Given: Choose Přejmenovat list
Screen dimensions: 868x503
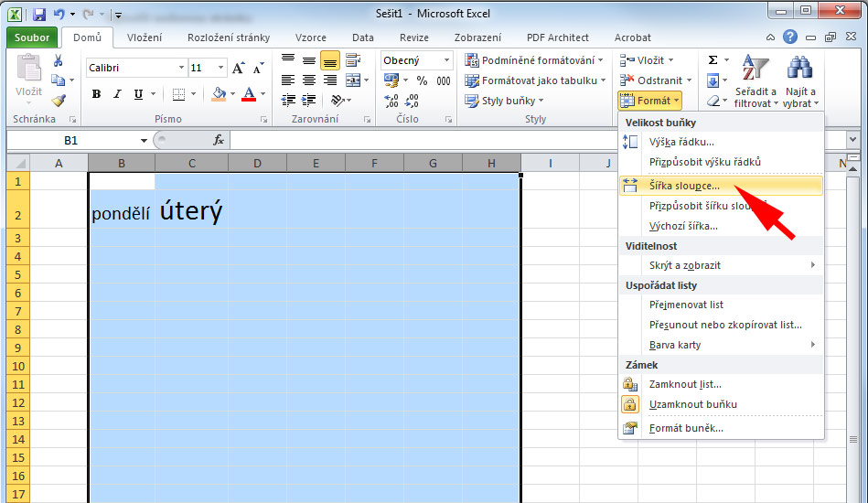Looking at the screenshot, I should [x=722, y=305].
